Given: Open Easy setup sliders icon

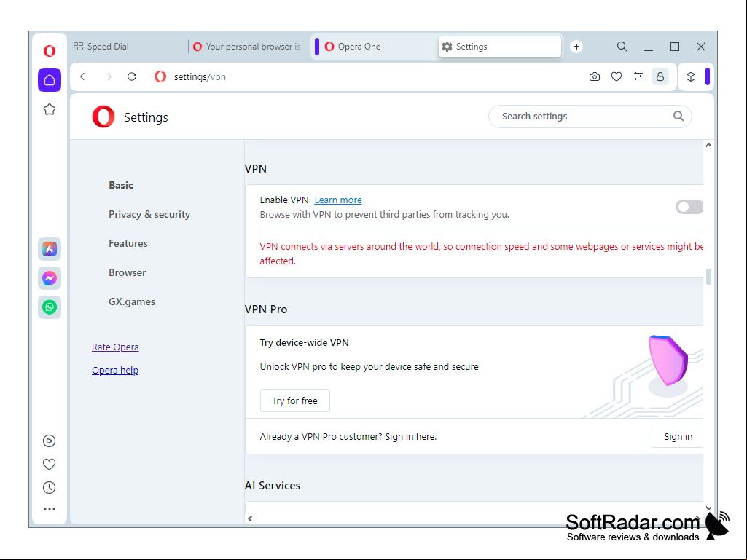Looking at the screenshot, I should click(638, 76).
